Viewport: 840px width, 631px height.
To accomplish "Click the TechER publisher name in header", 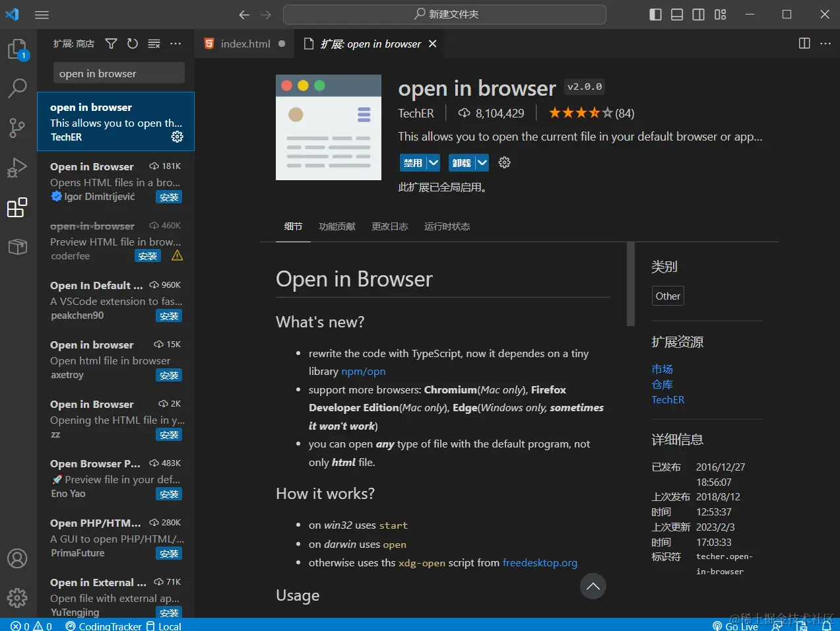I will [416, 113].
